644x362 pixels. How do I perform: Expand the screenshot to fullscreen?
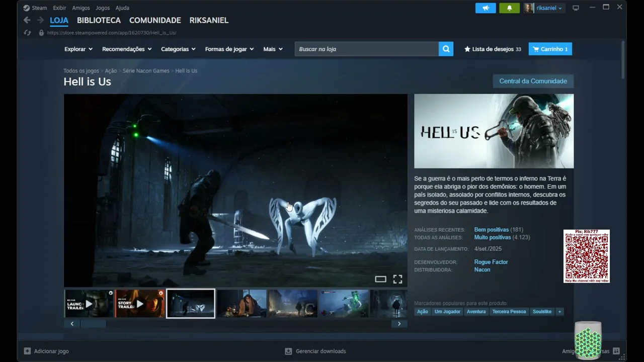(x=397, y=279)
